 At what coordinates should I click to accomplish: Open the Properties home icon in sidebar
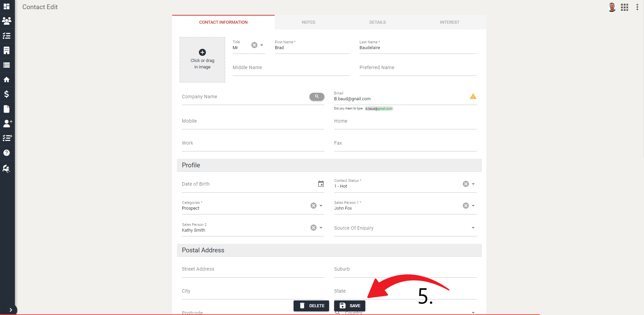tap(7, 80)
